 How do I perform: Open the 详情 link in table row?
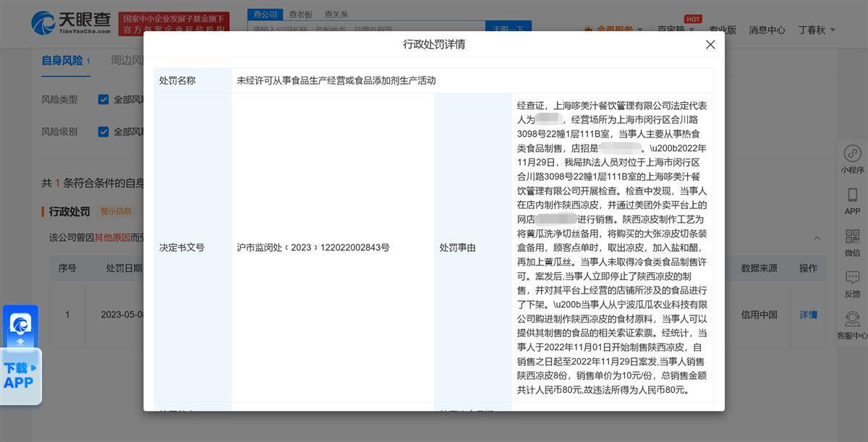tap(807, 315)
